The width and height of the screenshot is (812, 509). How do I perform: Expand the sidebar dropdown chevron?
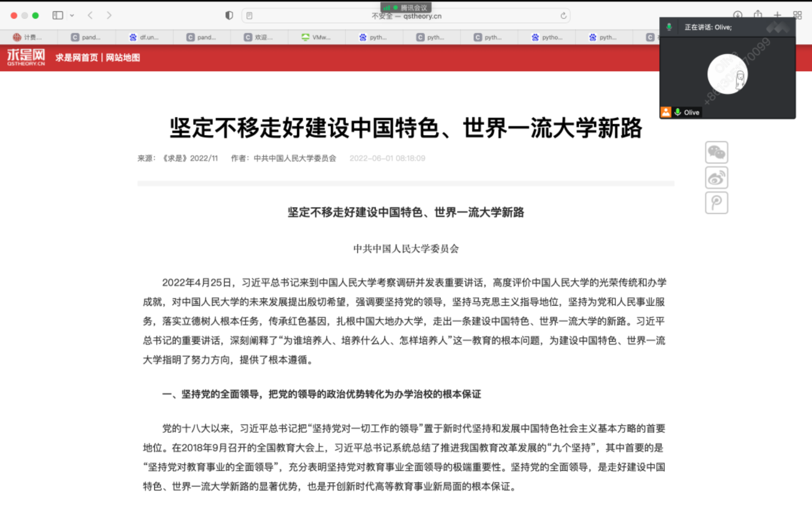pyautogui.click(x=72, y=16)
